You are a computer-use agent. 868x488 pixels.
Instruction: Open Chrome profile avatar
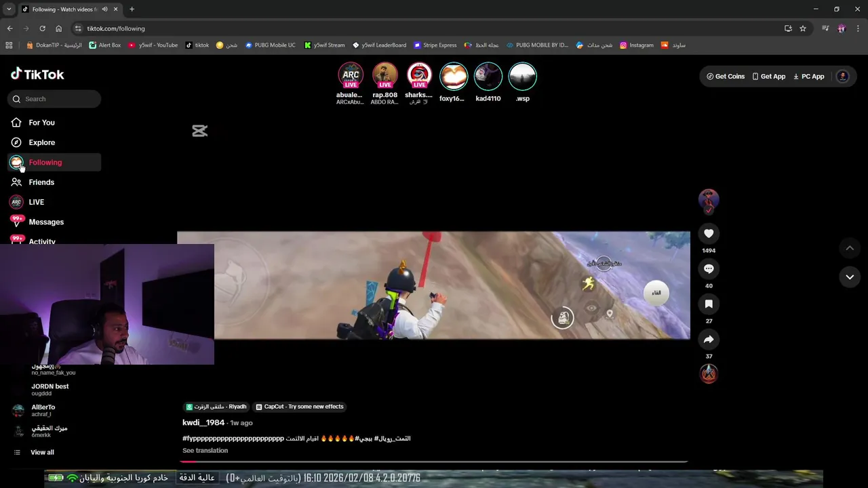[842, 28]
